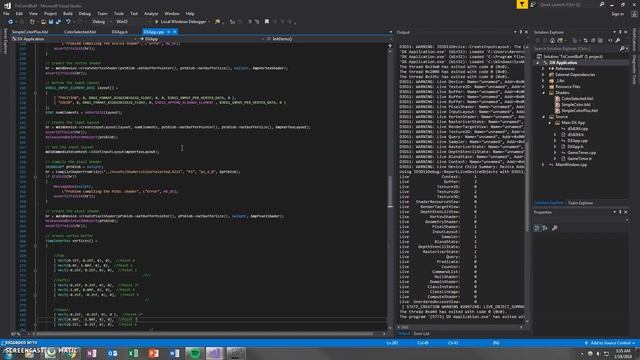Viewport: 640px width, 360px height.
Task: Expand the MainWindow.cpp node
Action: pyautogui.click(x=543, y=165)
